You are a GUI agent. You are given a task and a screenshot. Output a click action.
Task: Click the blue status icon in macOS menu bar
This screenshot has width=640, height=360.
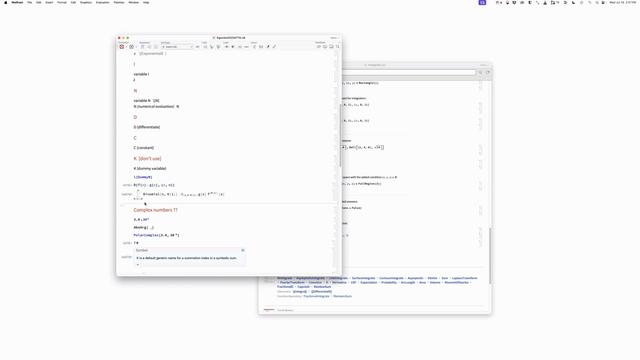482,2
